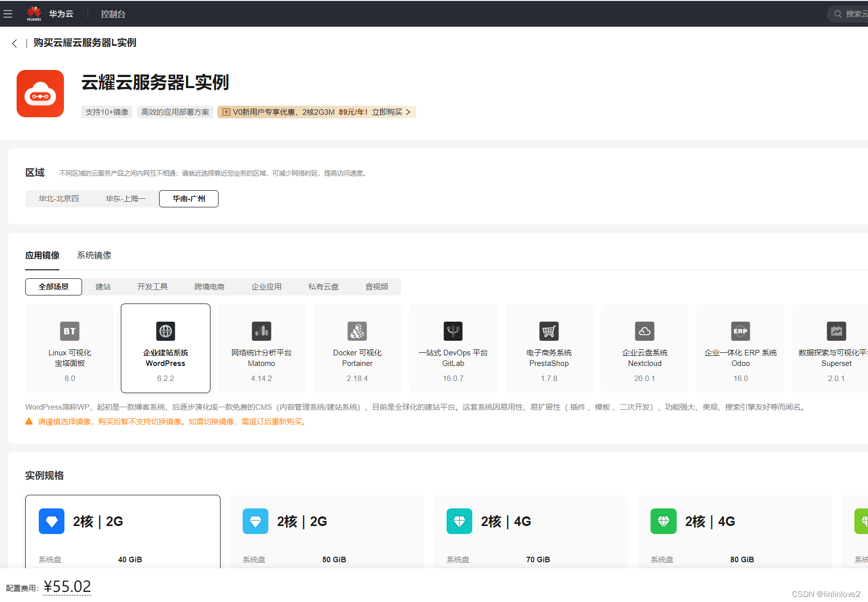868x602 pixels.
Task: Click the Huawei Cloud logo
Action: coord(34,14)
